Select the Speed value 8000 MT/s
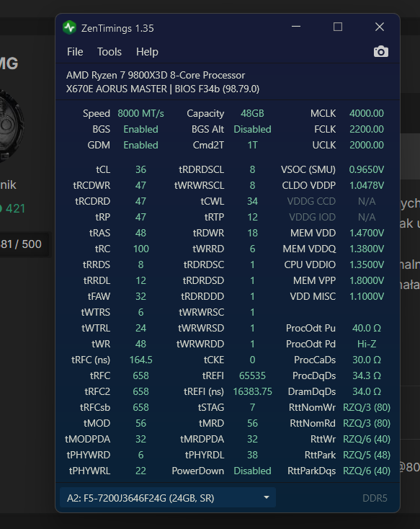 (140, 113)
